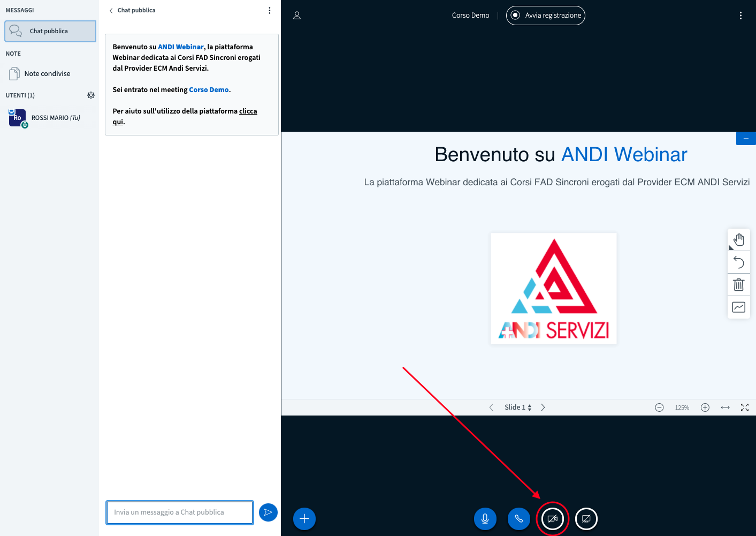Send chat message with arrow button
The image size is (756, 536).
pos(268,512)
